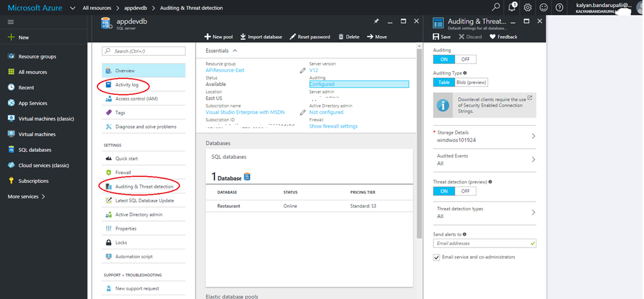The height and width of the screenshot is (299, 644).
Task: Click Move in the server toolbar
Action: pyautogui.click(x=377, y=37)
